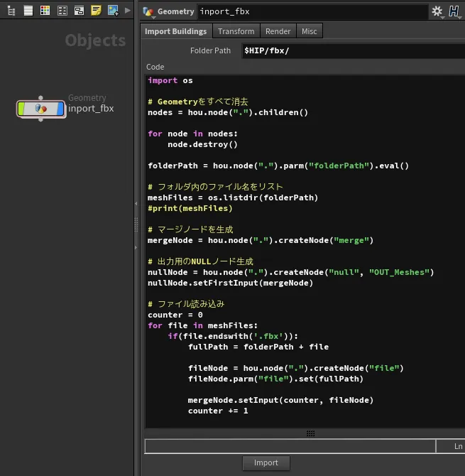Toggle the green flag on inport_fbx node
The width and height of the screenshot is (465, 476).
21,109
